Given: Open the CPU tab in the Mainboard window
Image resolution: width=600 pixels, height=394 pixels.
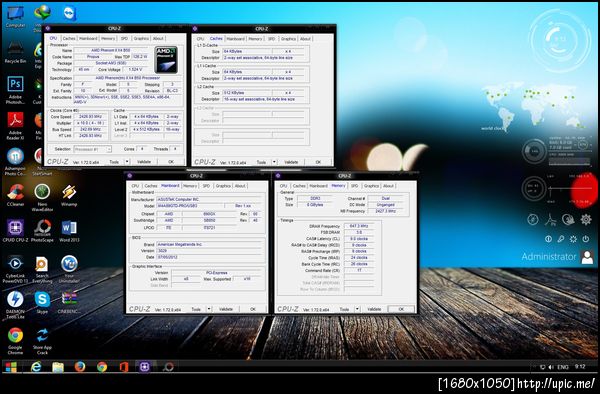Looking at the screenshot, I should pyautogui.click(x=135, y=186).
